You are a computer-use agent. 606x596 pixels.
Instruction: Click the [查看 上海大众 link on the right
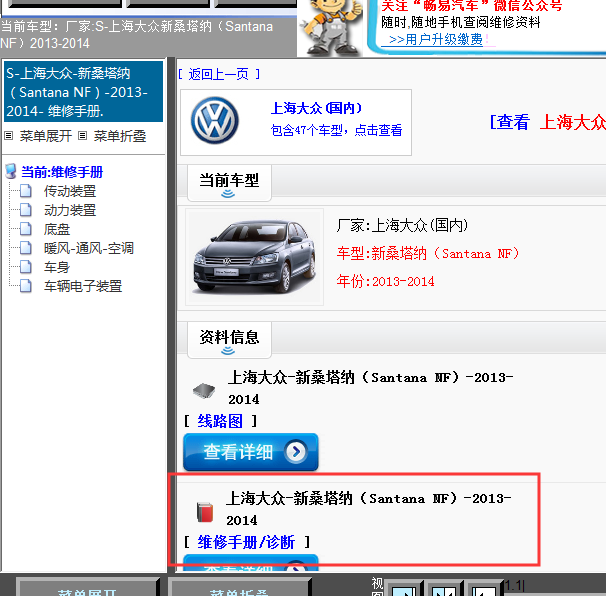[x=547, y=122]
